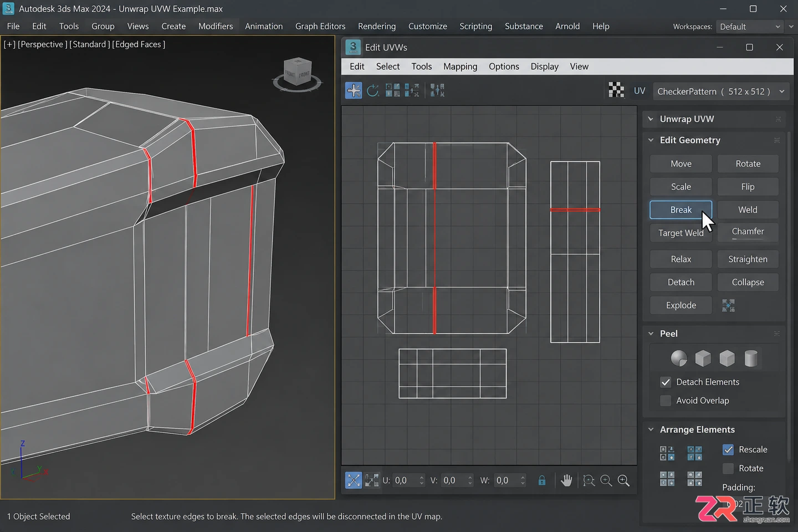Open the CheckerPattern texture dropdown
This screenshot has width=798, height=532.
click(720, 91)
